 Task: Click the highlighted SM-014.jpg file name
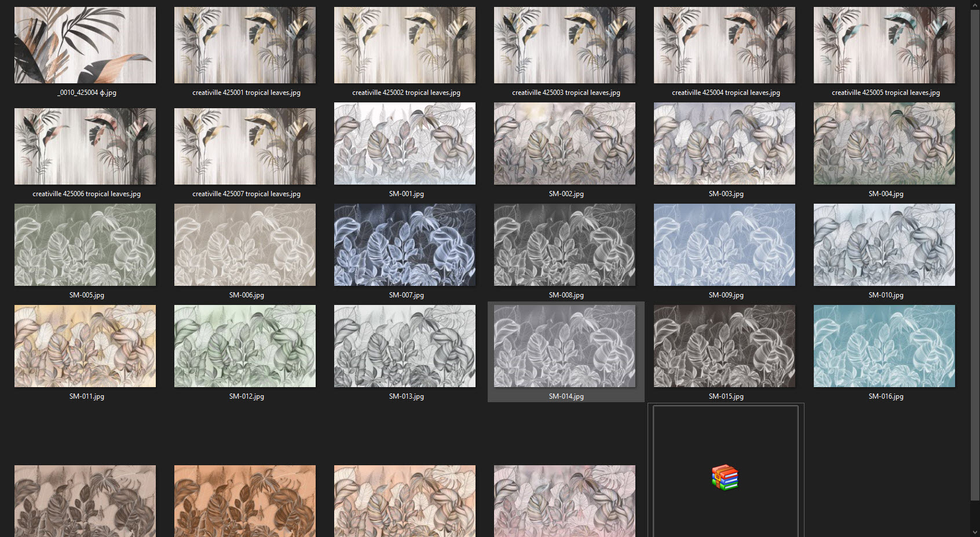[x=566, y=396]
